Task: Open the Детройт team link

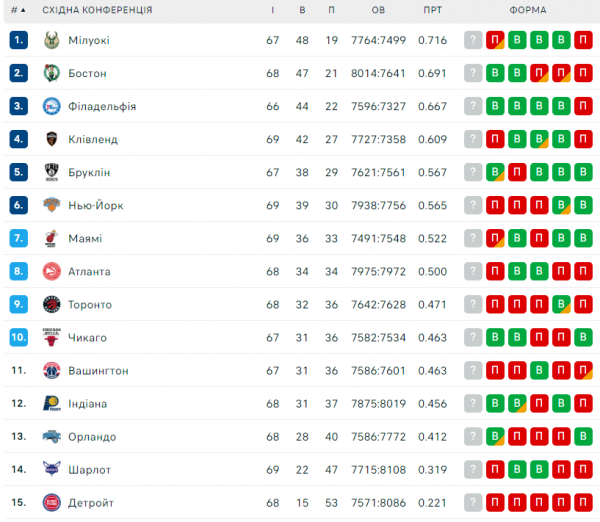Action: pyautogui.click(x=91, y=502)
